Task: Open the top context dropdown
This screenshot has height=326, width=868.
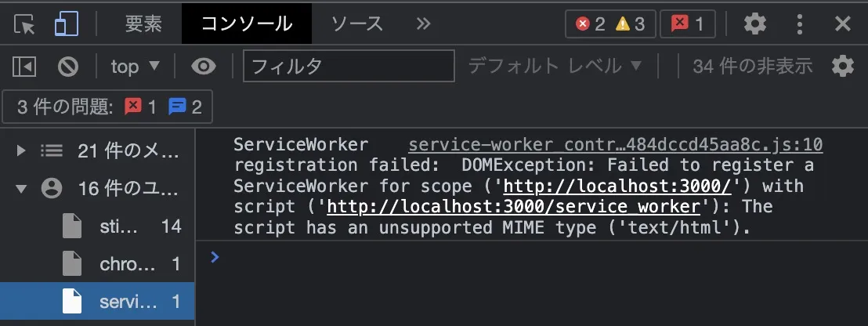Action: pyautogui.click(x=135, y=67)
